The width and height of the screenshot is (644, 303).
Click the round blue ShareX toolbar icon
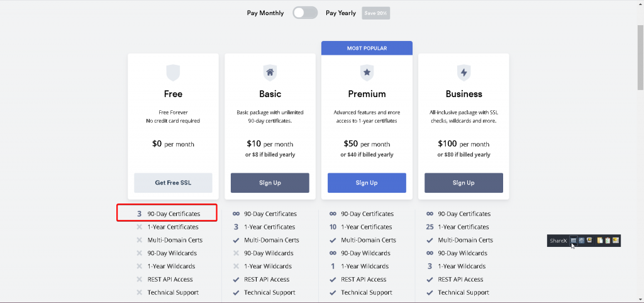pyautogui.click(x=581, y=240)
